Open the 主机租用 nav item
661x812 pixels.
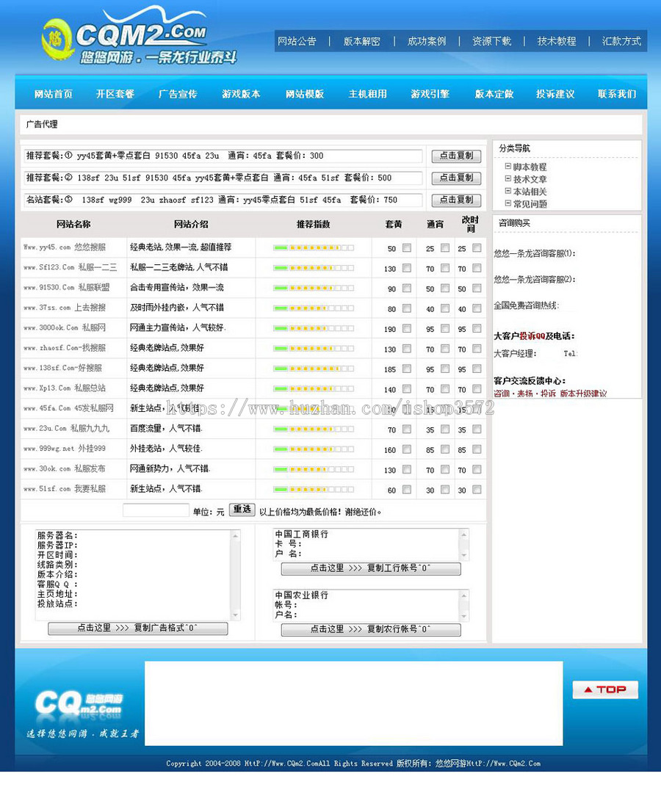[367, 94]
